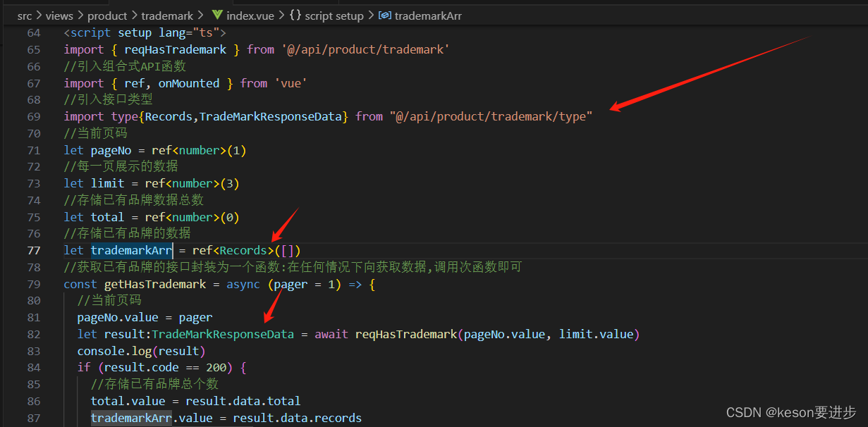Select script setup in the breadcrumb bar
868x427 pixels.
click(334, 15)
